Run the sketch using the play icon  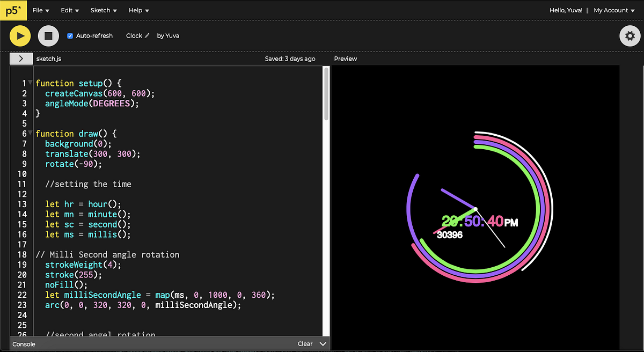coord(20,35)
